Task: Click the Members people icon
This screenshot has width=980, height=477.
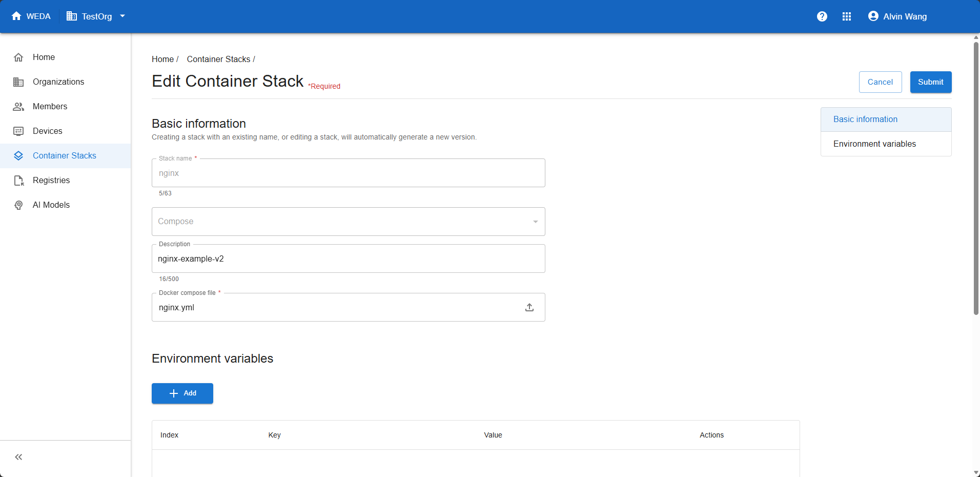Action: coord(18,107)
